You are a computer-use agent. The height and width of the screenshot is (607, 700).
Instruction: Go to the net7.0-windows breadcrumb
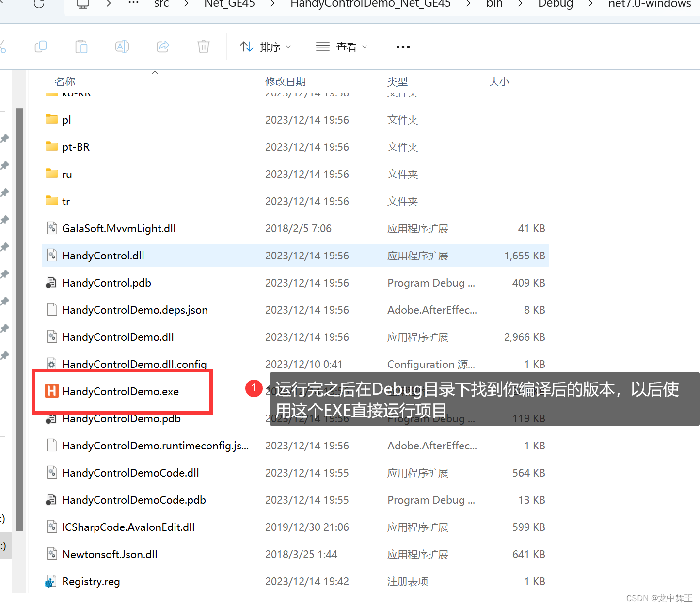click(x=650, y=4)
